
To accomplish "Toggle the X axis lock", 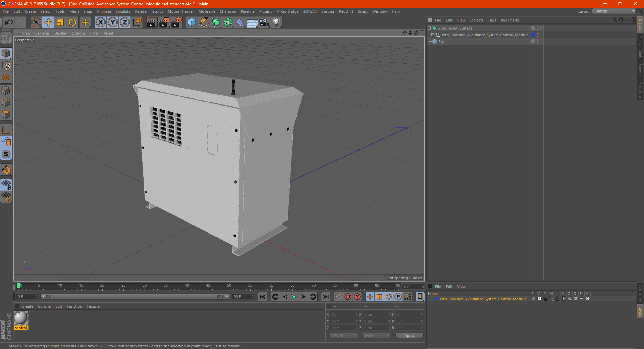I will (x=100, y=22).
